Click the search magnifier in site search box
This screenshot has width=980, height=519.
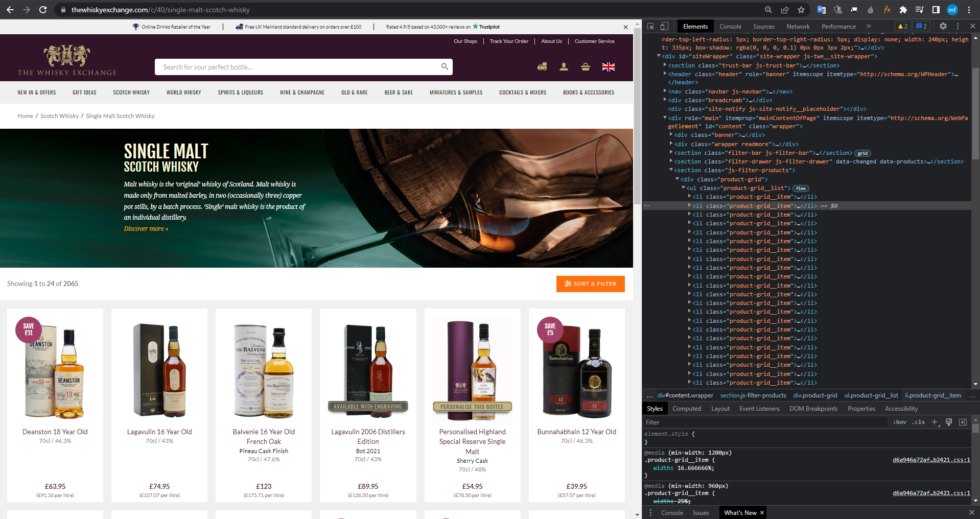(x=445, y=67)
